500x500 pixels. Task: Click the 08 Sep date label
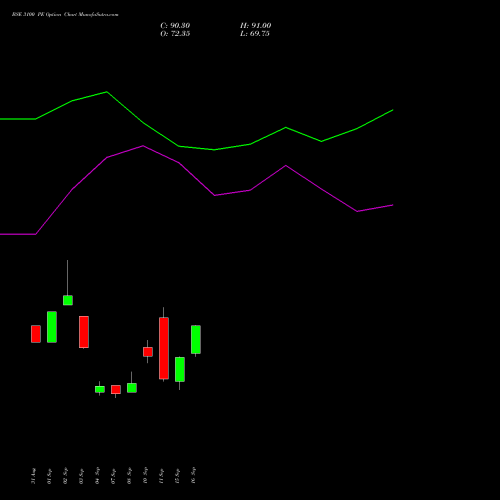click(x=129, y=476)
